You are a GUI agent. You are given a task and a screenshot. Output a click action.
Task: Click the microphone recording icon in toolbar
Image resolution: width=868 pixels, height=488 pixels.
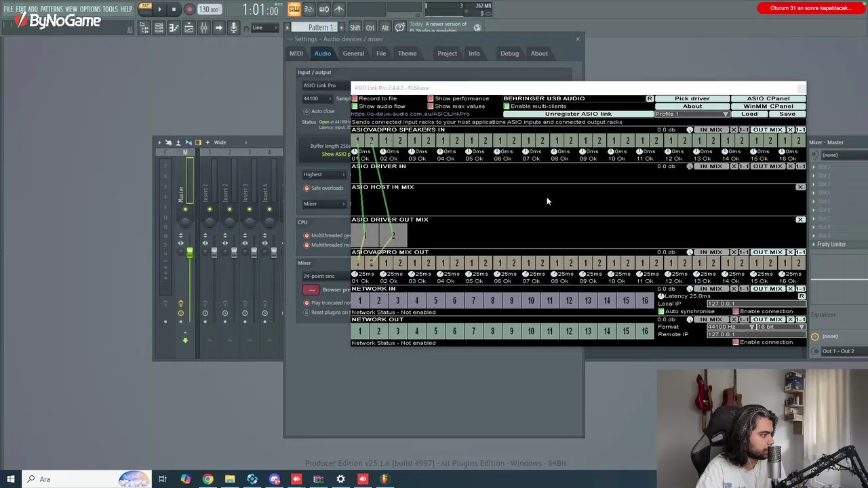[233, 28]
